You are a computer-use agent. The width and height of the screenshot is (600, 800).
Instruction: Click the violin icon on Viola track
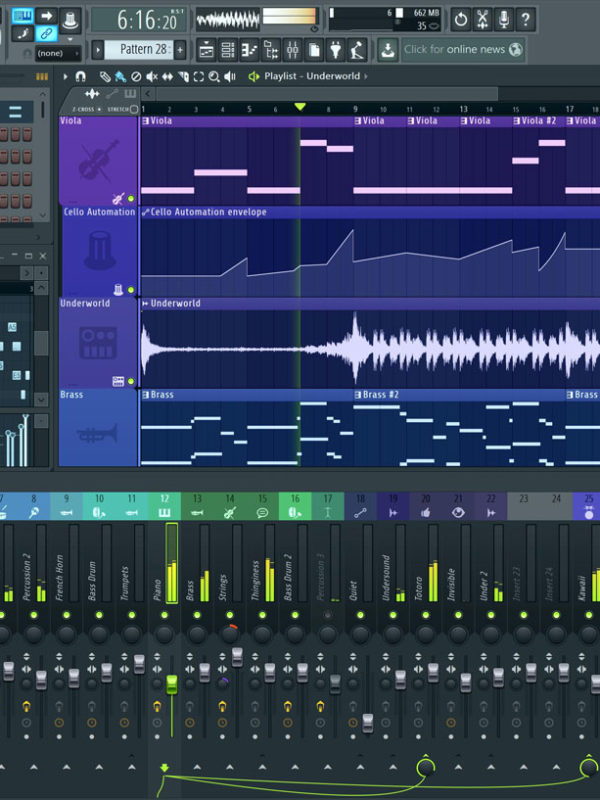pos(98,160)
